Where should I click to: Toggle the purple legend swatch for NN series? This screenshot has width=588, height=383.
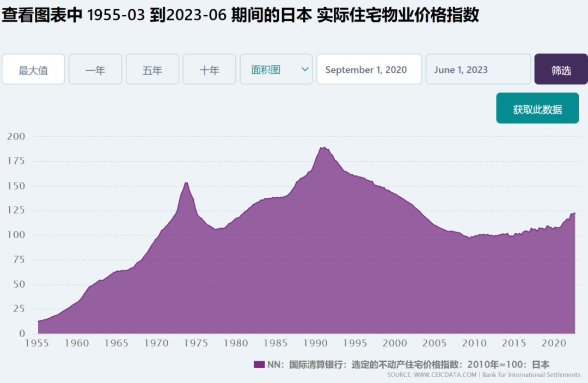[259, 364]
